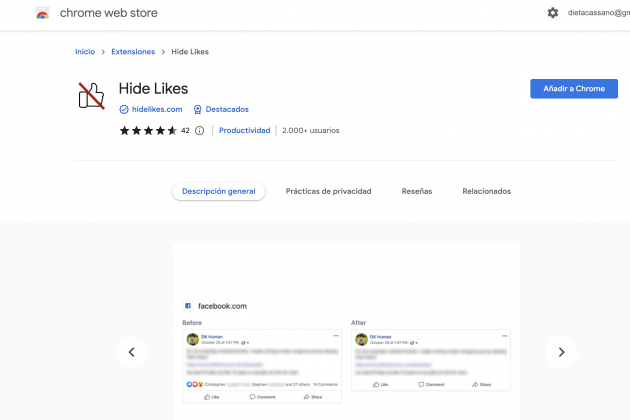
Task: Open the Reseñas tab
Action: (417, 191)
